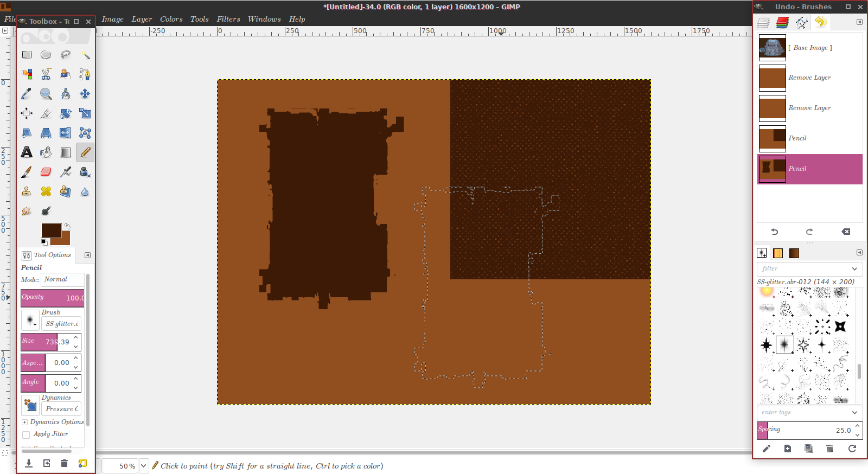Expand the Dynamics Options section
This screenshot has width=868, height=474.
click(24, 422)
